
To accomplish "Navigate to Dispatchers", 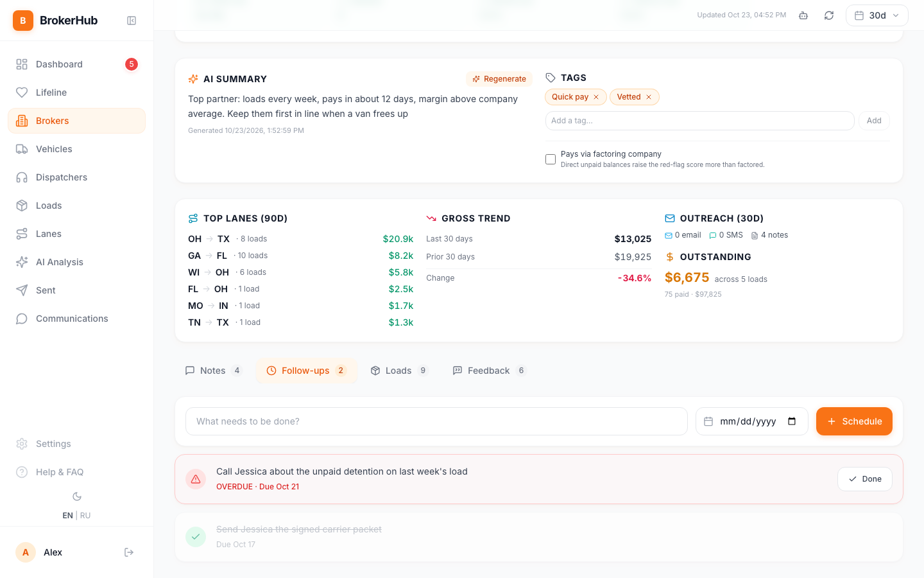I will pyautogui.click(x=77, y=177).
